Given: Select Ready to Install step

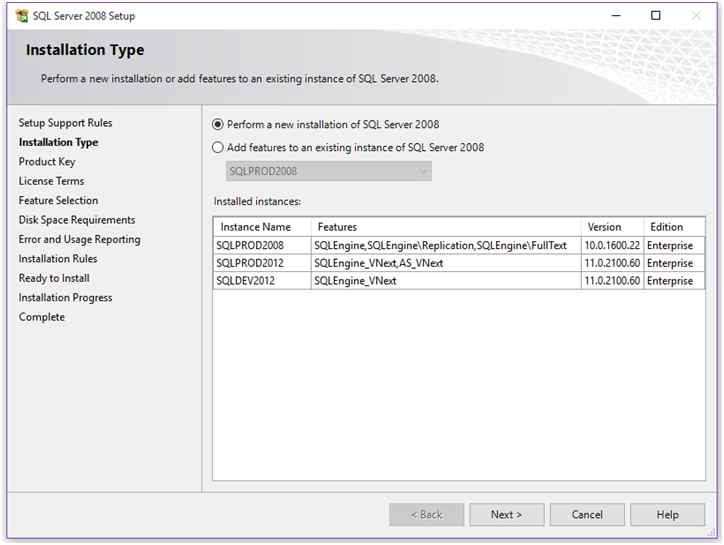Looking at the screenshot, I should tap(54, 278).
